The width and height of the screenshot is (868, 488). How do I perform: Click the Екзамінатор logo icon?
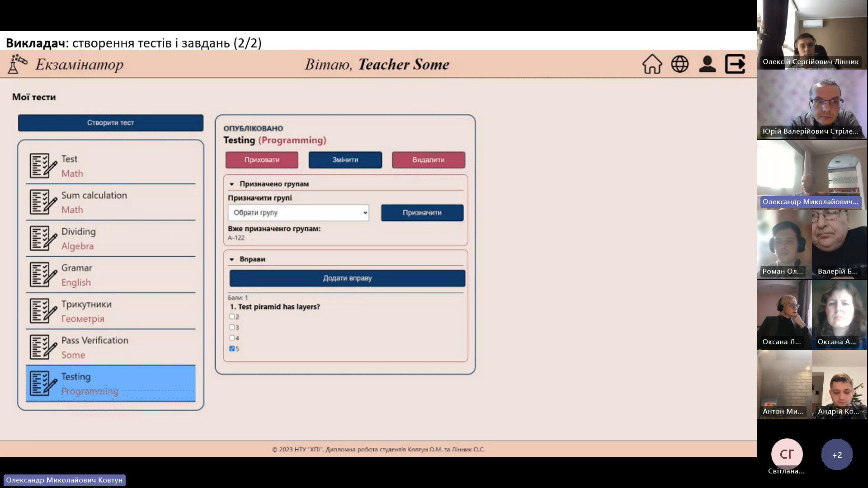pyautogui.click(x=17, y=64)
